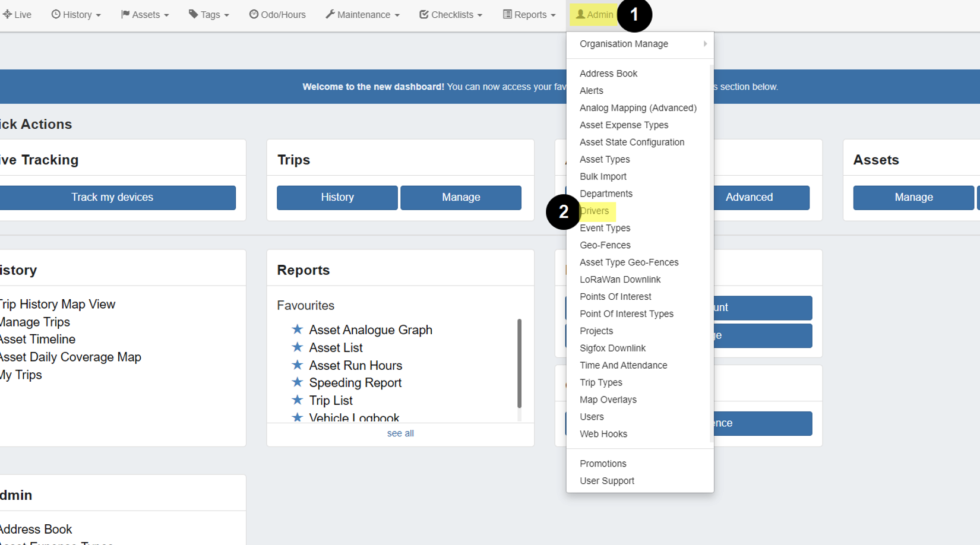Viewport: 980px width, 545px height.
Task: Click star icon beside Trip List
Action: click(x=298, y=400)
